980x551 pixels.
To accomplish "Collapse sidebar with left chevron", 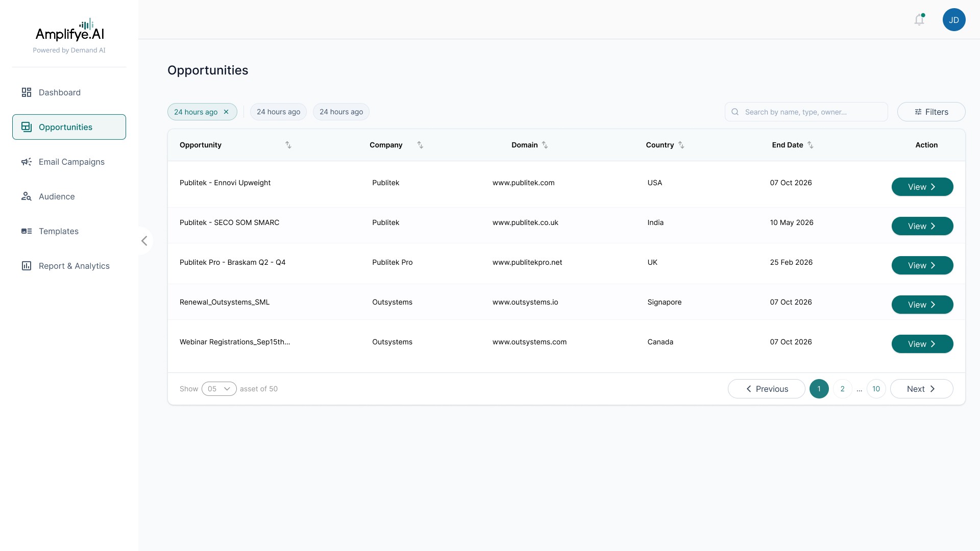I will (144, 241).
